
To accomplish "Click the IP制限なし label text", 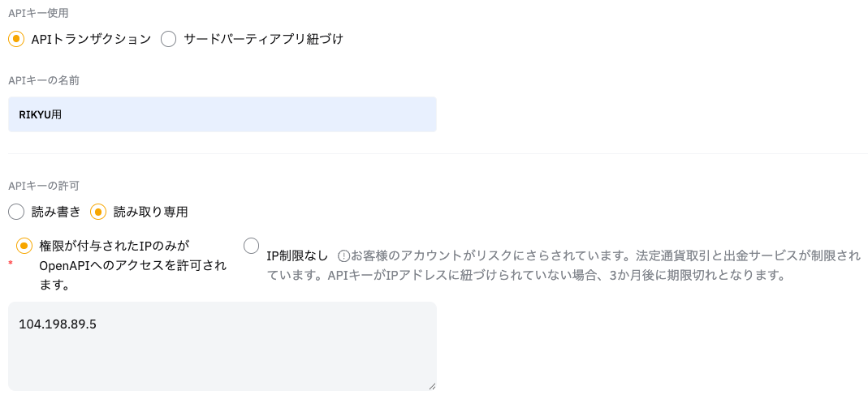I will 297,255.
